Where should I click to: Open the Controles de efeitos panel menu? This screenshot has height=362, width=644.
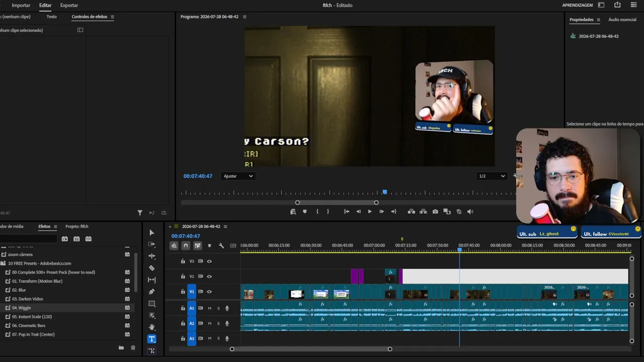pyautogui.click(x=112, y=17)
